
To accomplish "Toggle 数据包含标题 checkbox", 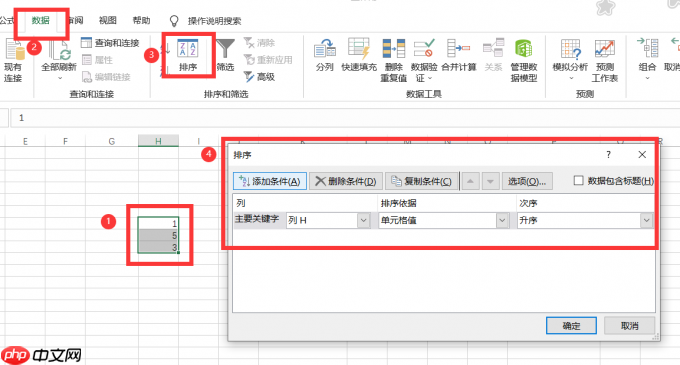I will click(x=579, y=180).
